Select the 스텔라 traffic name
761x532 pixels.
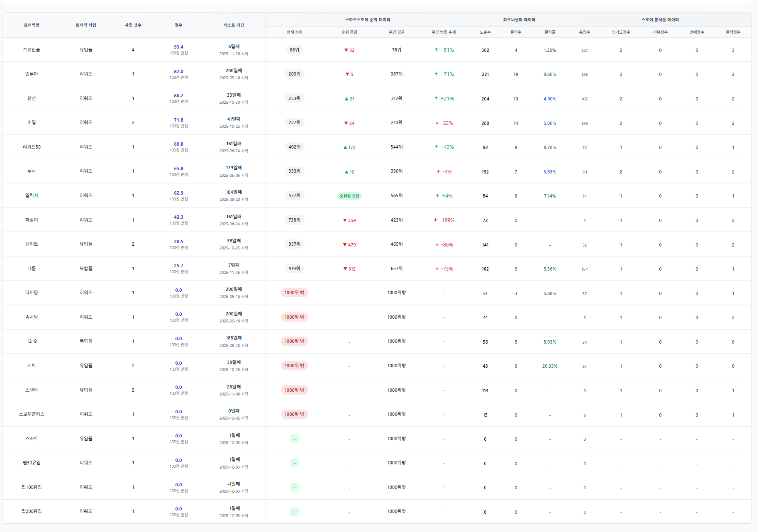click(32, 390)
